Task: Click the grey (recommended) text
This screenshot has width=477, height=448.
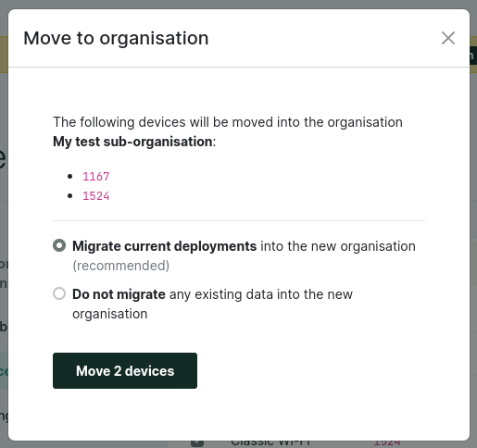Action: click(121, 266)
